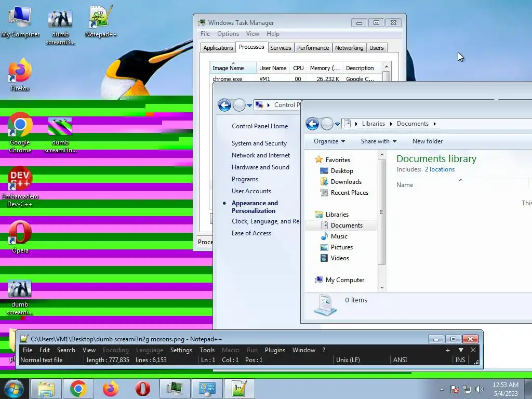Switch to the Applications tab in Task Manager
Viewport: 532px width, 399px height.
point(218,48)
